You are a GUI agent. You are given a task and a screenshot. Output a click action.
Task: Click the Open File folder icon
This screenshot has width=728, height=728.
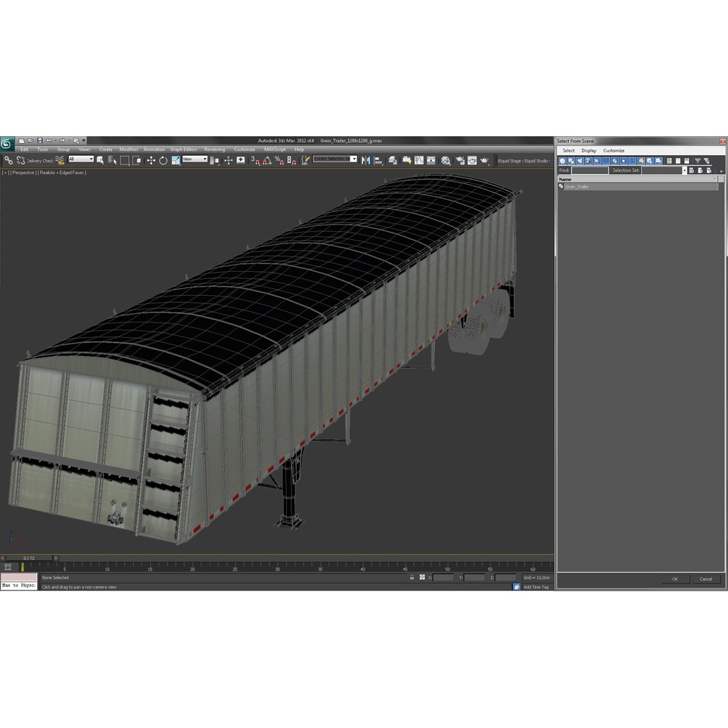30,141
